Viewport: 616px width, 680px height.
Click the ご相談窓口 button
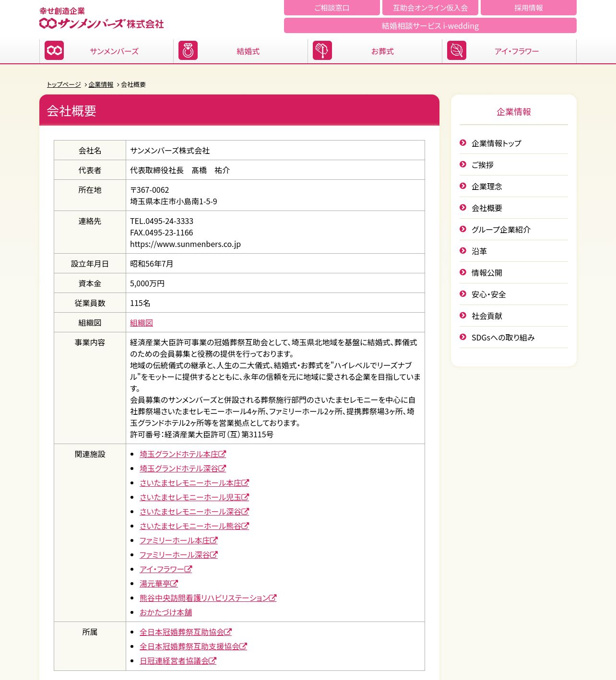coord(332,8)
